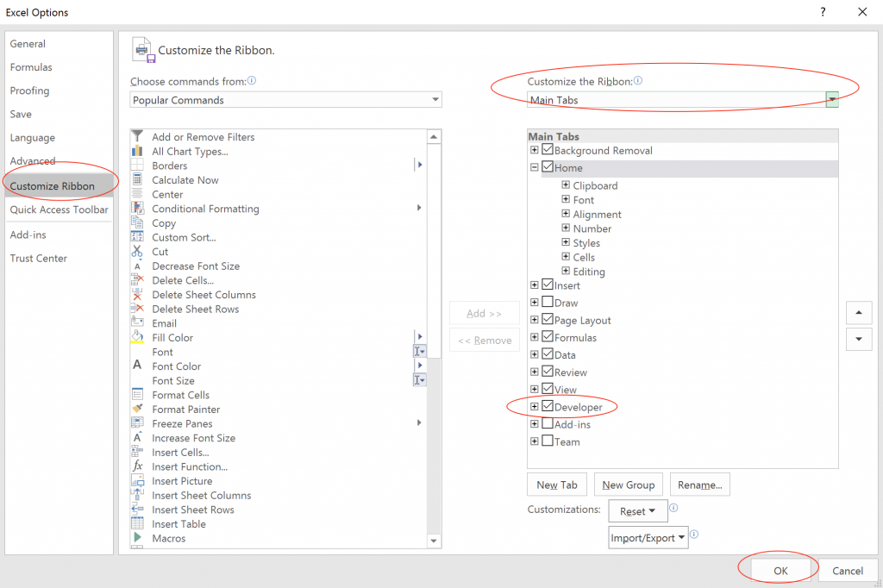
Task: Click the Insert Function fx icon
Action: click(137, 466)
